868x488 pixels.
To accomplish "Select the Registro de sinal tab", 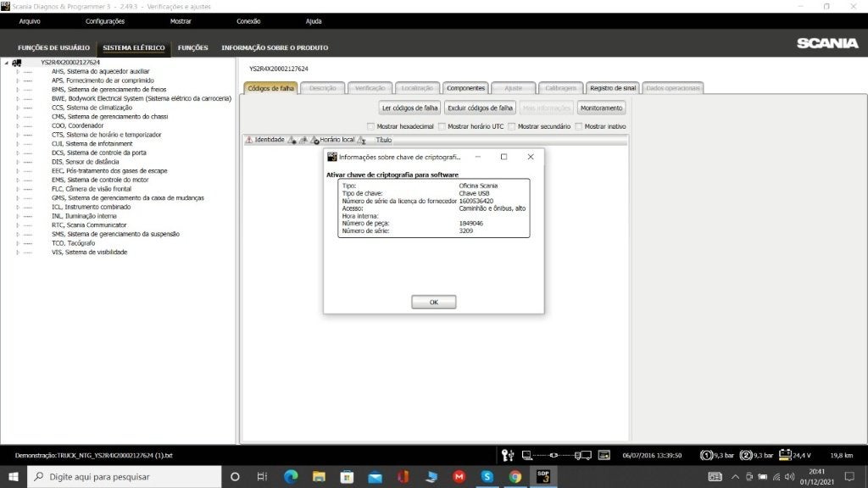I will 612,88.
